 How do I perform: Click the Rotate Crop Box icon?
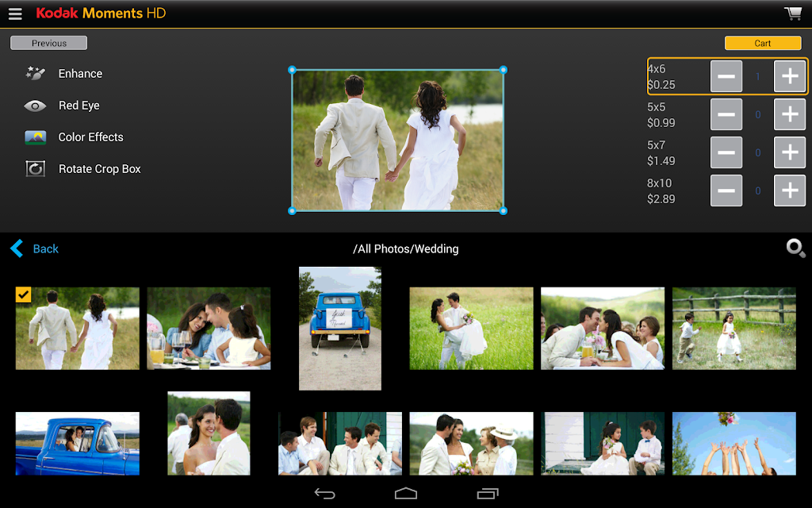point(35,169)
